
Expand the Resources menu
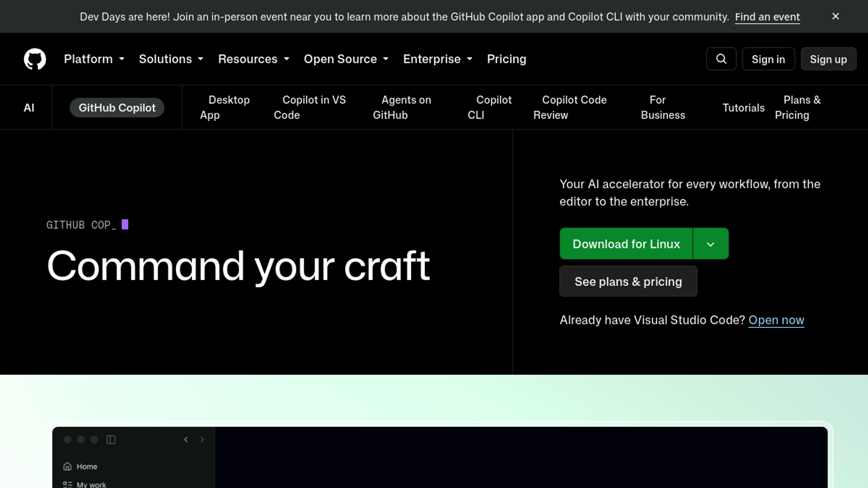254,59
